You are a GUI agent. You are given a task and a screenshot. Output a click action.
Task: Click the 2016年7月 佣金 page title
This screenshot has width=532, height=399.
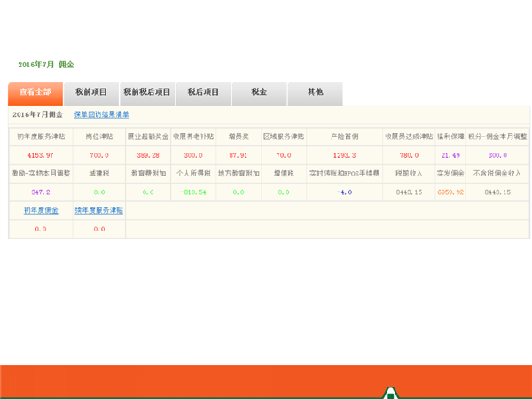[x=46, y=65]
